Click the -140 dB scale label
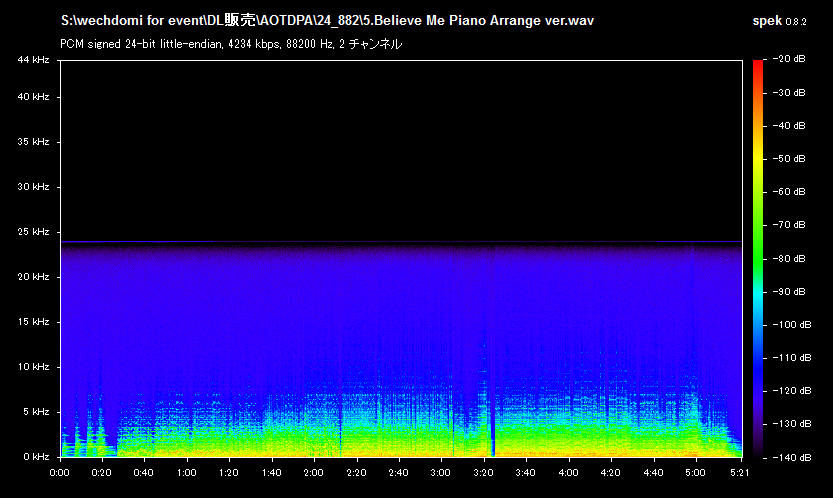 [792, 457]
